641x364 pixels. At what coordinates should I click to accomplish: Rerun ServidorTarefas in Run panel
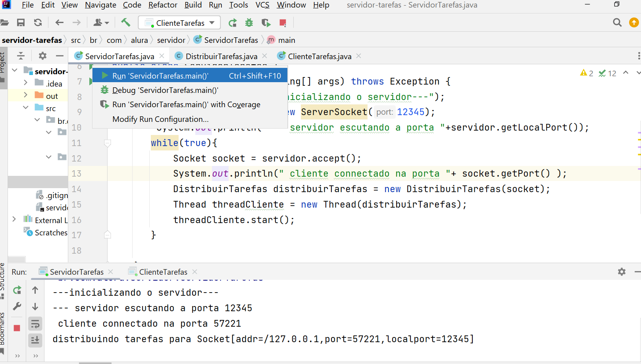tap(17, 290)
